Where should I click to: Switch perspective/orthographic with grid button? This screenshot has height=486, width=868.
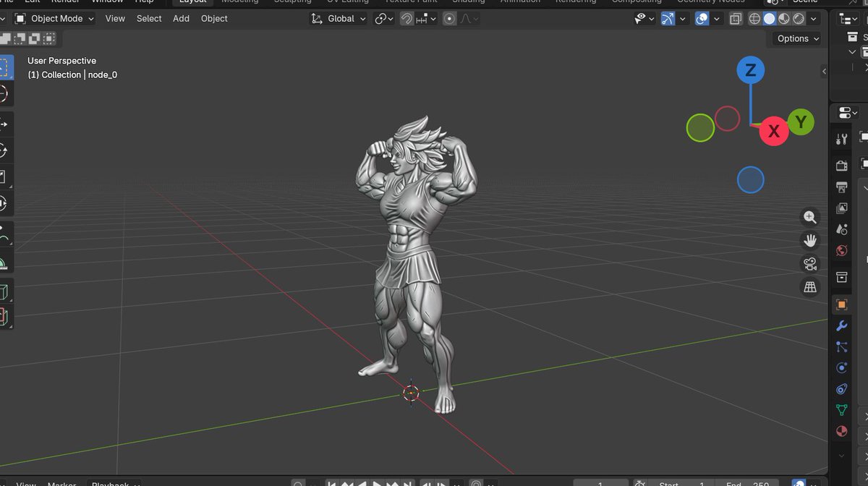(x=810, y=287)
